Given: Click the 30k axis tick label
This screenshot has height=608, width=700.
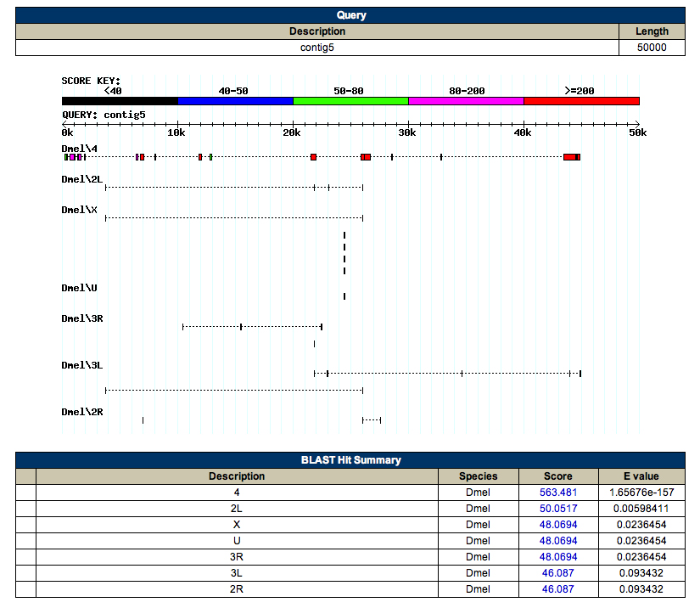Looking at the screenshot, I should coord(407,132).
